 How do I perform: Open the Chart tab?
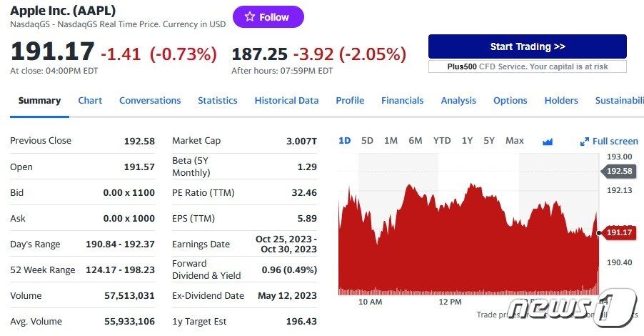[90, 101]
